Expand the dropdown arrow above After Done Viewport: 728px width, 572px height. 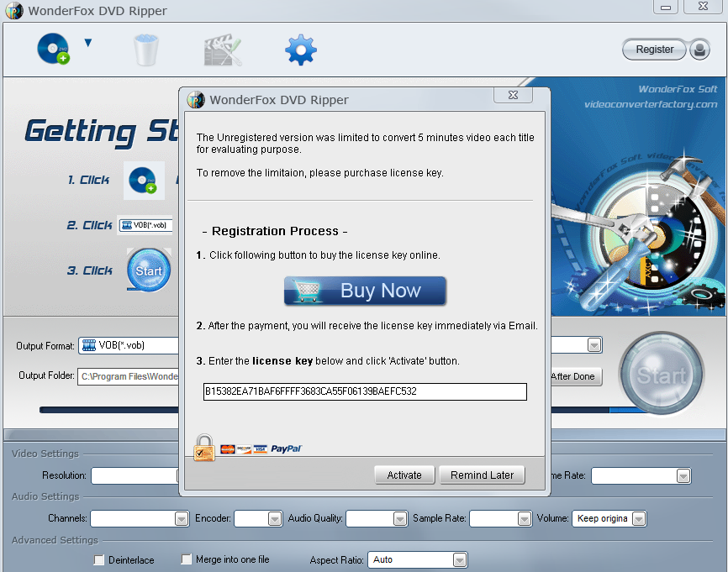click(x=594, y=345)
